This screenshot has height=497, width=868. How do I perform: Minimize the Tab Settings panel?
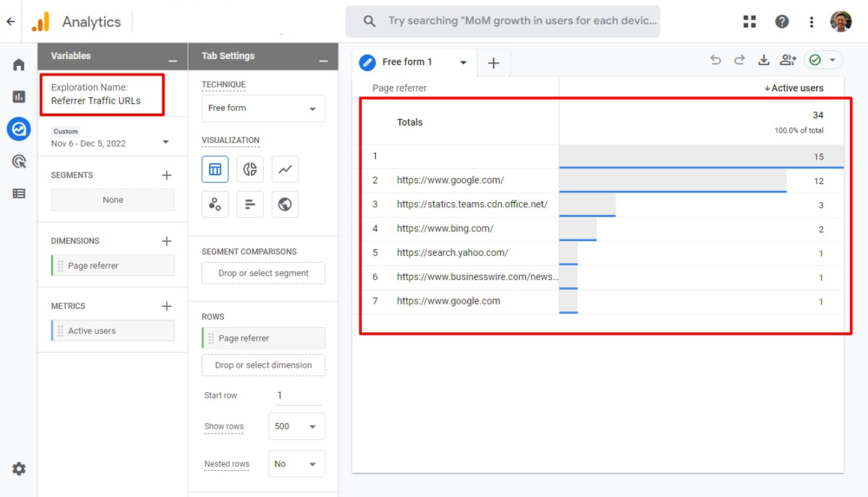coord(324,61)
